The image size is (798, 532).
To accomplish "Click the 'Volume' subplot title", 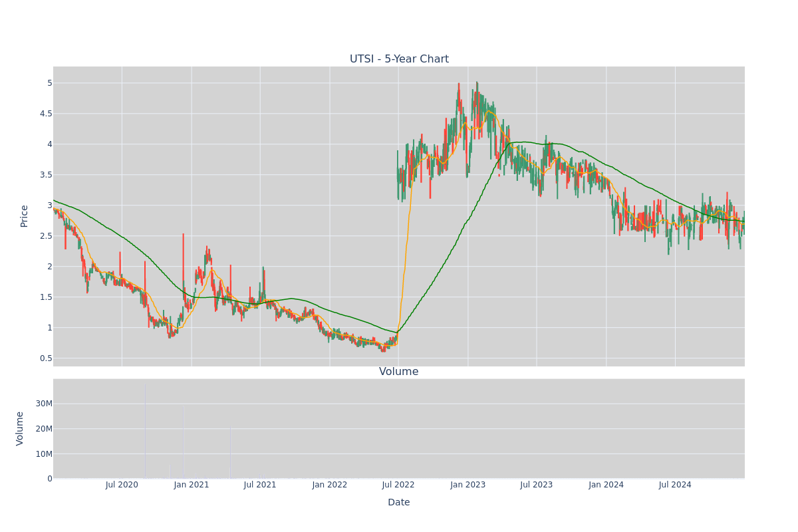I will coord(399,372).
